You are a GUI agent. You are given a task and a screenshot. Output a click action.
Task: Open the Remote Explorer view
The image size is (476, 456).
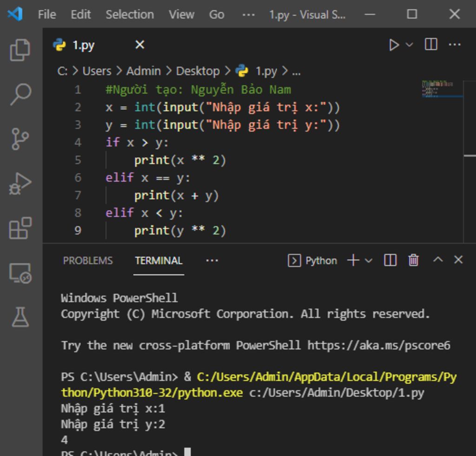[x=20, y=273]
